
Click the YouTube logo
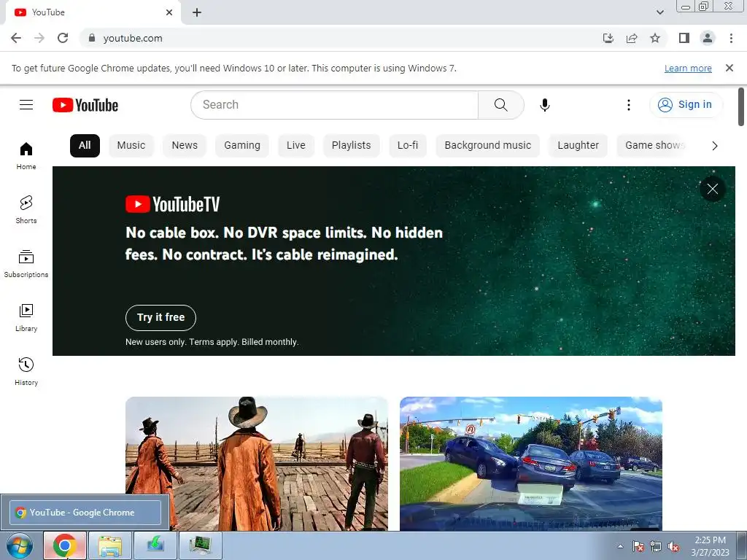(85, 105)
